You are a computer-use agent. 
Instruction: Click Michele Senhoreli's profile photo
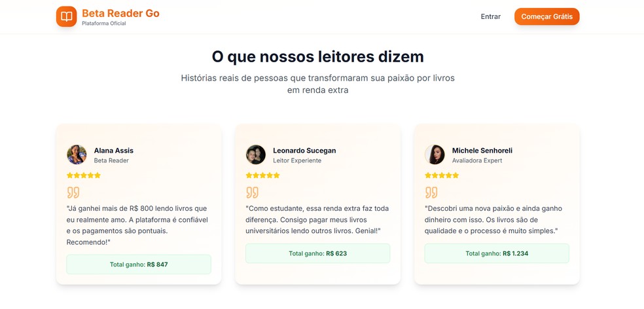pos(435,154)
